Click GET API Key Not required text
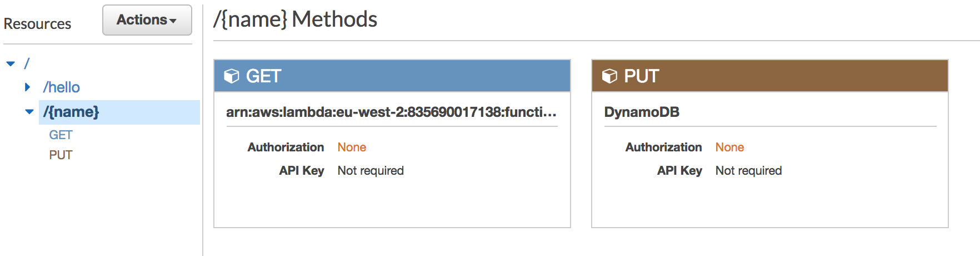 pyautogui.click(x=371, y=171)
